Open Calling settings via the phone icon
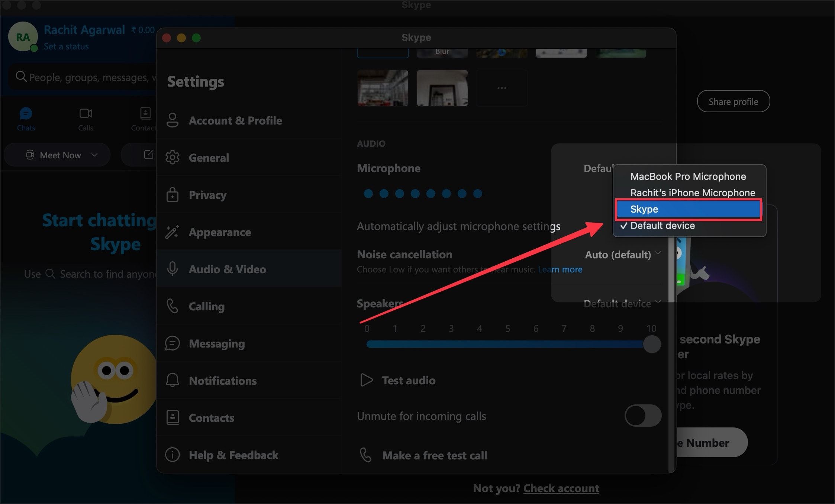This screenshot has width=835, height=504. (x=173, y=306)
